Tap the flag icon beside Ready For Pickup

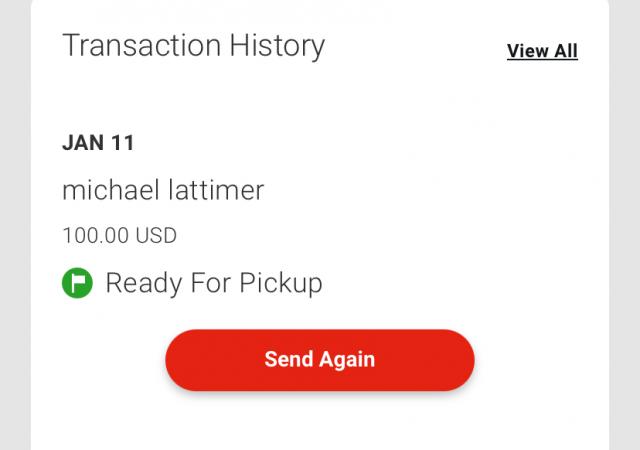click(x=77, y=284)
